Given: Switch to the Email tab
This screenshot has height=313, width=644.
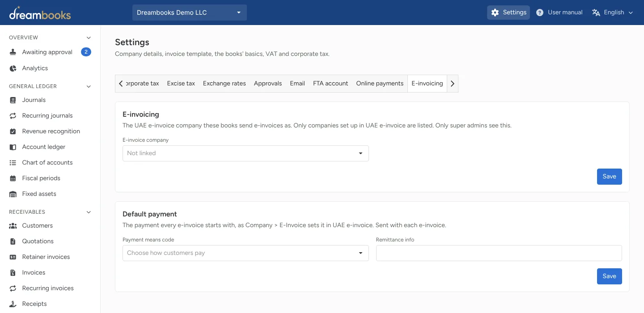Looking at the screenshot, I should click(297, 84).
